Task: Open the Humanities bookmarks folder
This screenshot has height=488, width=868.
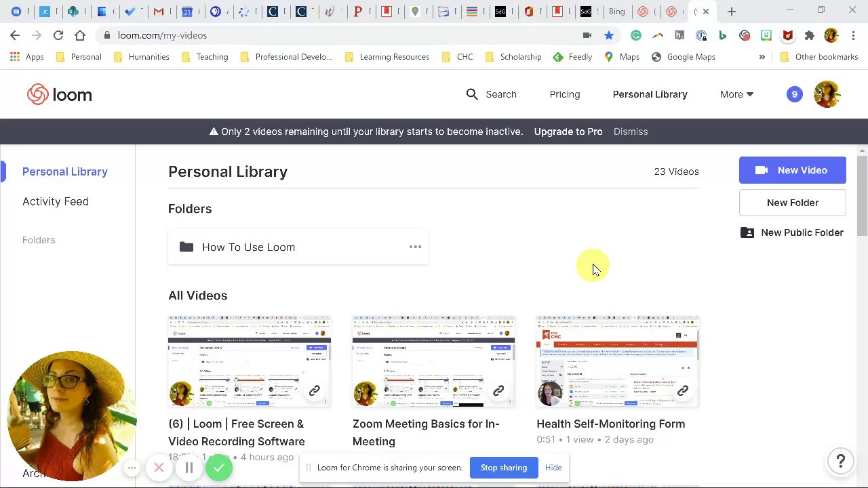Action: [x=141, y=57]
